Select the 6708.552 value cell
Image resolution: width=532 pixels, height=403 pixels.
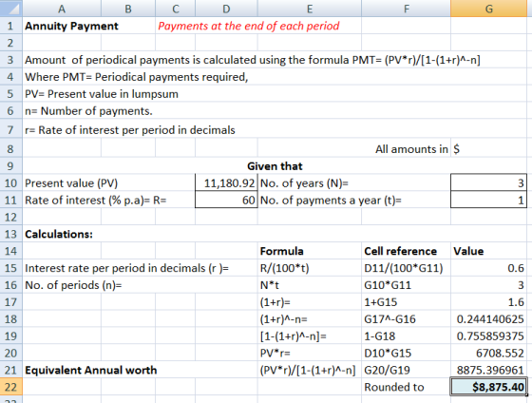(488, 353)
